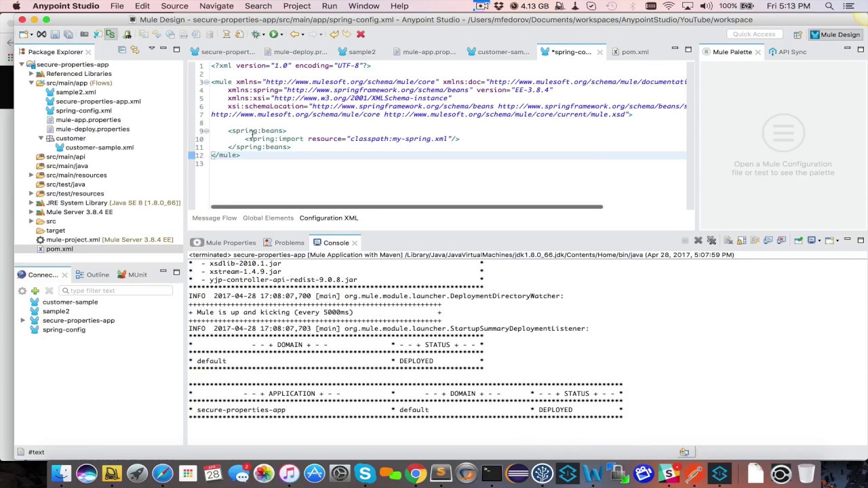Open the Run button dropdown arrow
The width and height of the screenshot is (868, 488).
click(x=281, y=34)
